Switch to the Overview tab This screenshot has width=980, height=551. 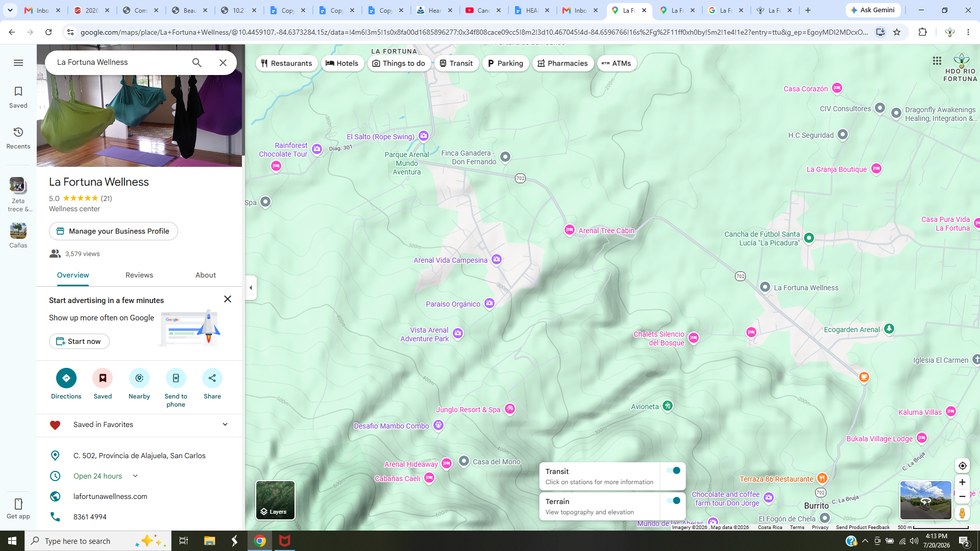pos(73,275)
